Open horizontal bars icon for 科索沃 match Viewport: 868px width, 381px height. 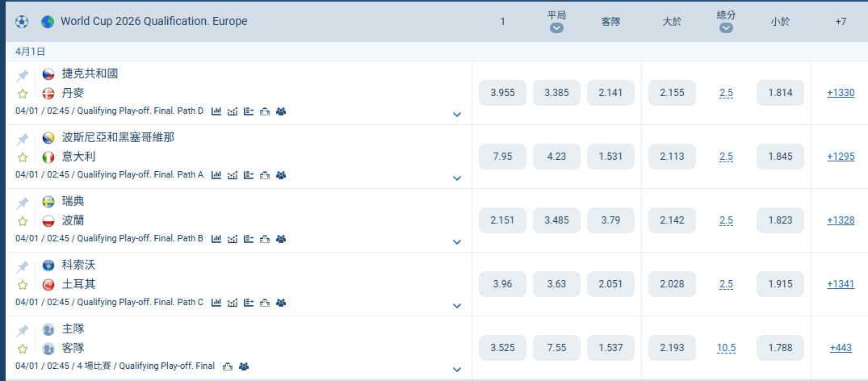tap(249, 303)
